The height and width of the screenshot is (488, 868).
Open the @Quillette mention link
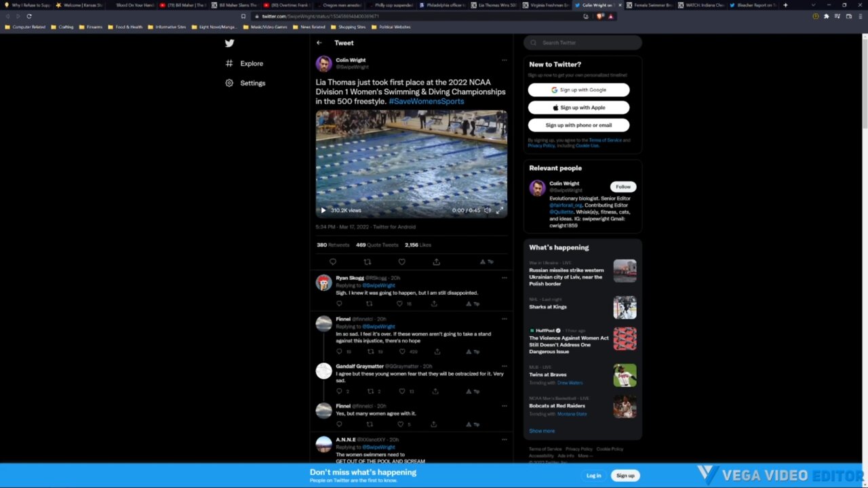pyautogui.click(x=561, y=211)
